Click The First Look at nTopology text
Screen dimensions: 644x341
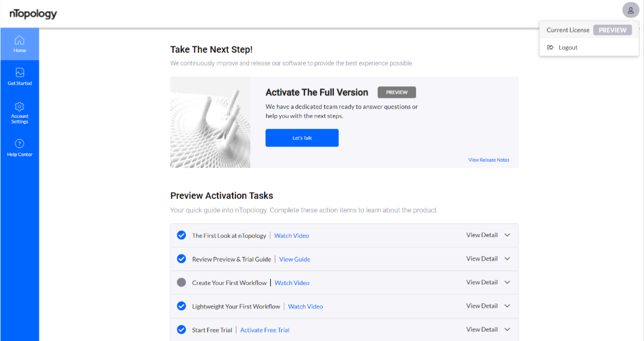tap(229, 235)
